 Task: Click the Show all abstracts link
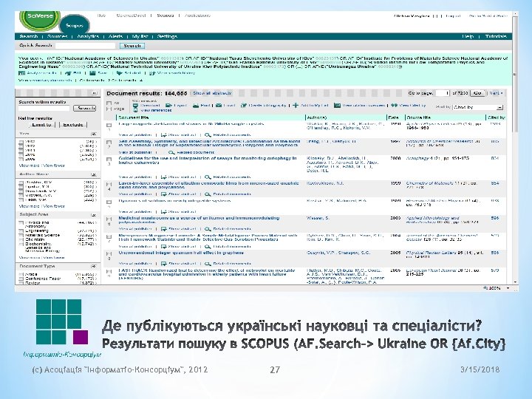coord(212,93)
